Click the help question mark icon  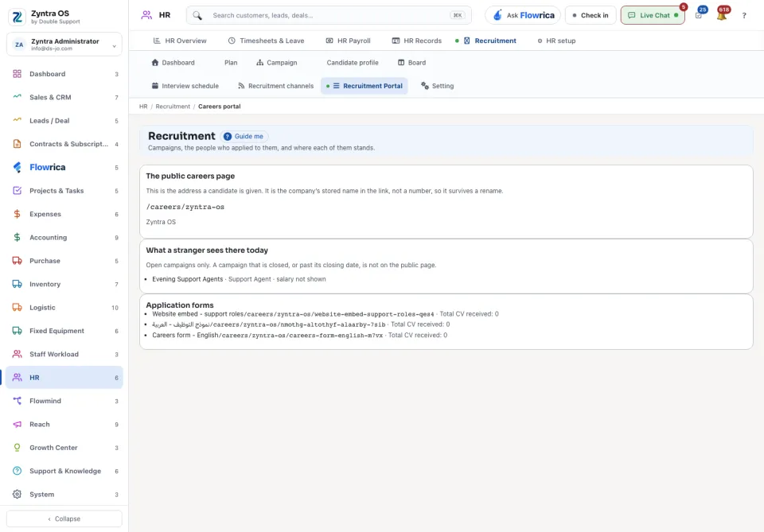(x=744, y=16)
